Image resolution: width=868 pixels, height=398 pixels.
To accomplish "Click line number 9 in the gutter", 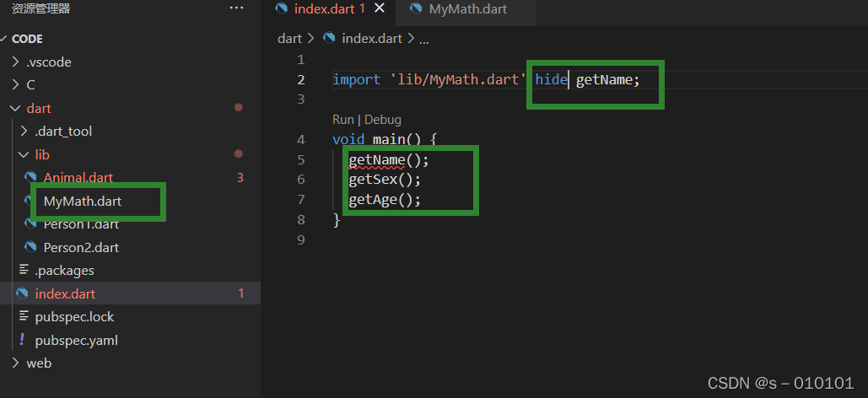I will click(300, 240).
